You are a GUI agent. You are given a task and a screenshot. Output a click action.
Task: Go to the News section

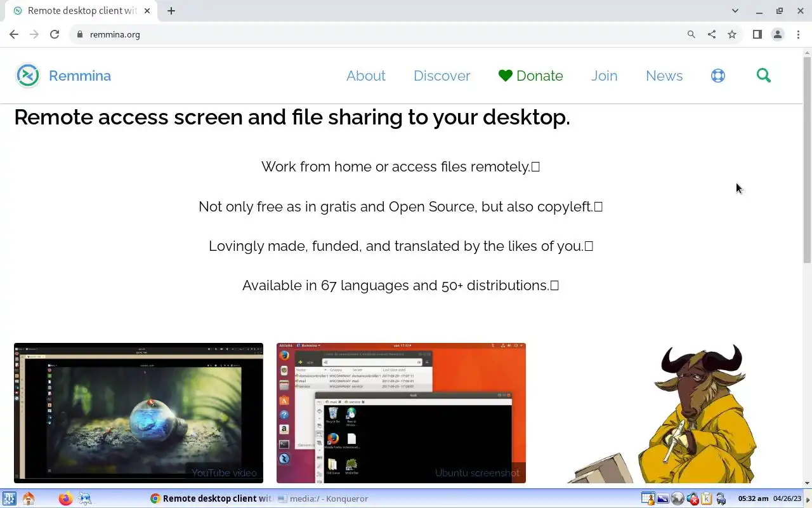click(x=664, y=76)
